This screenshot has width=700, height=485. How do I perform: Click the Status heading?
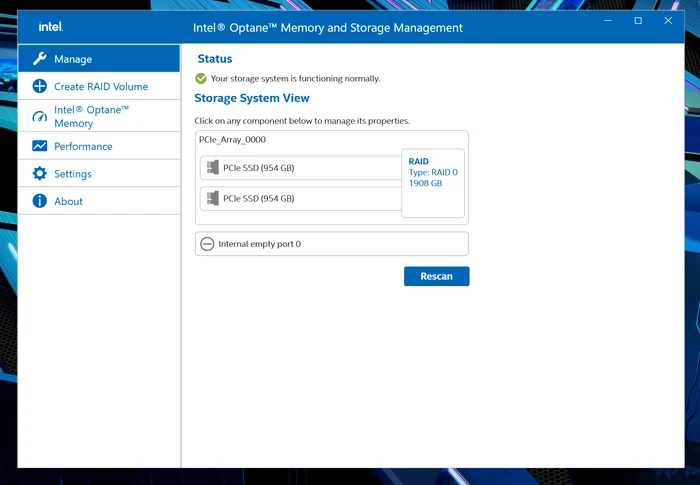[x=215, y=59]
